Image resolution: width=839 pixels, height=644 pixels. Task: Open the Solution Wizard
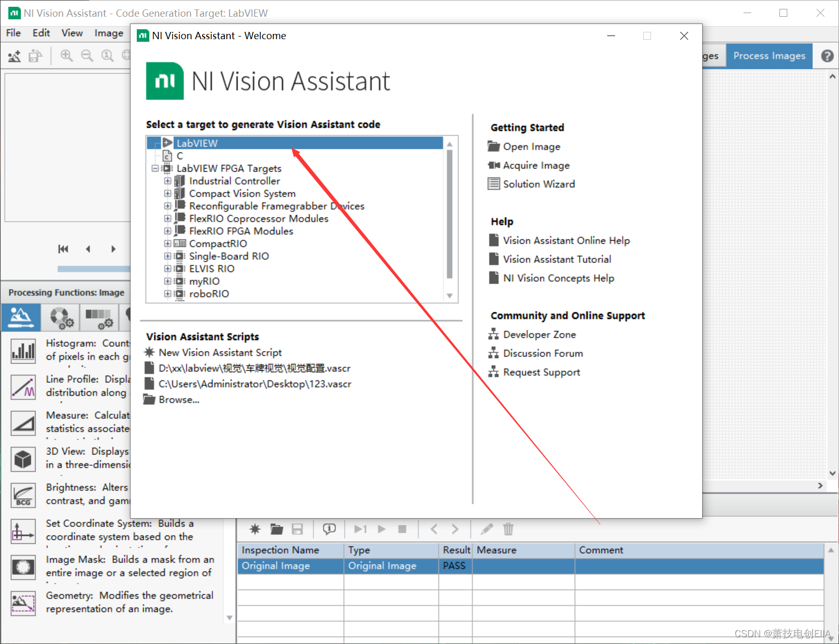pos(539,184)
